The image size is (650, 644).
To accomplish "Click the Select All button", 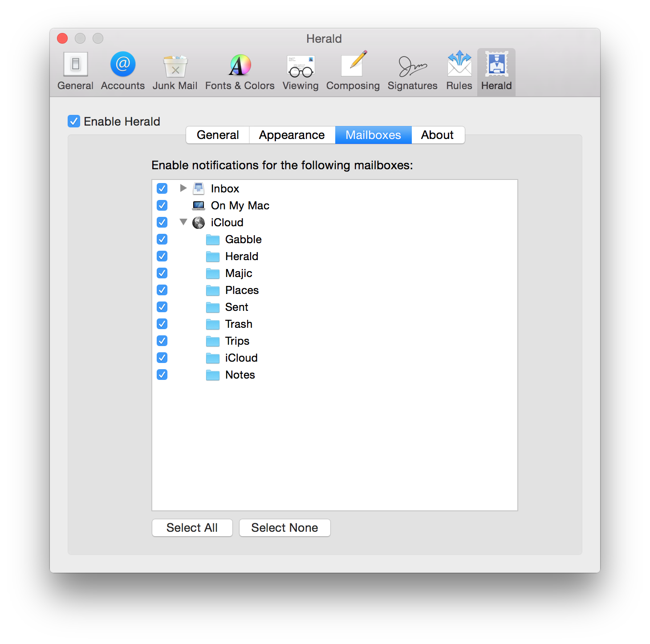I will click(192, 528).
